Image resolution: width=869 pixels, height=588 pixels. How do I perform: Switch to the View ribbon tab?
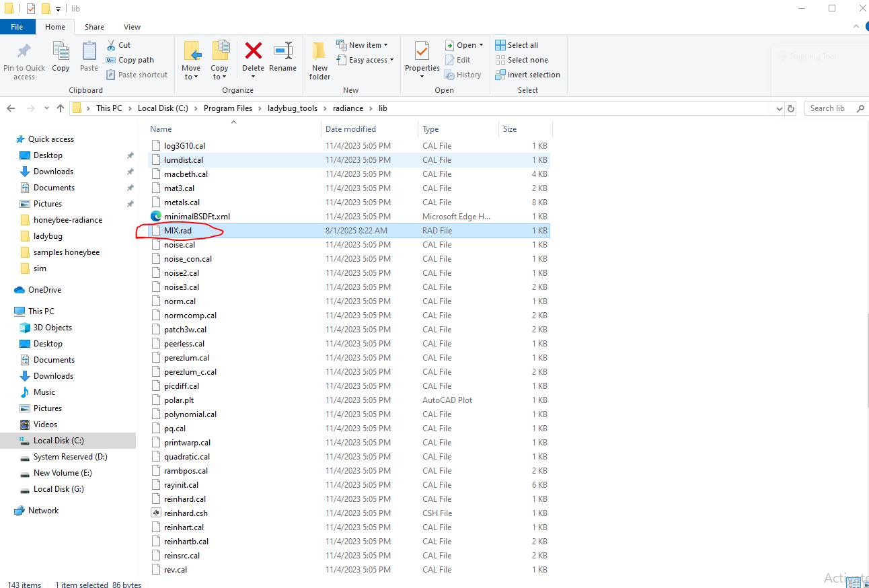pyautogui.click(x=132, y=27)
